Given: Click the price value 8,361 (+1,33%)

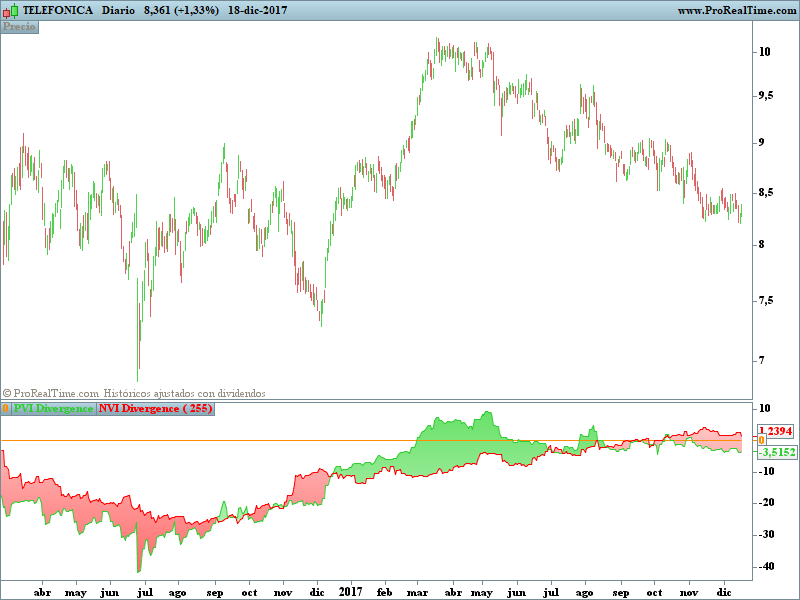Looking at the screenshot, I should tap(181, 10).
